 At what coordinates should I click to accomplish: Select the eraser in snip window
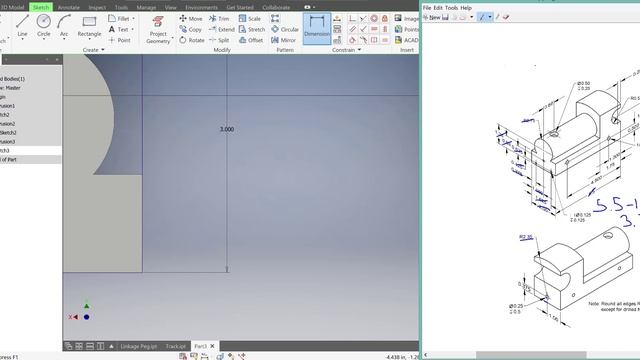tap(506, 17)
